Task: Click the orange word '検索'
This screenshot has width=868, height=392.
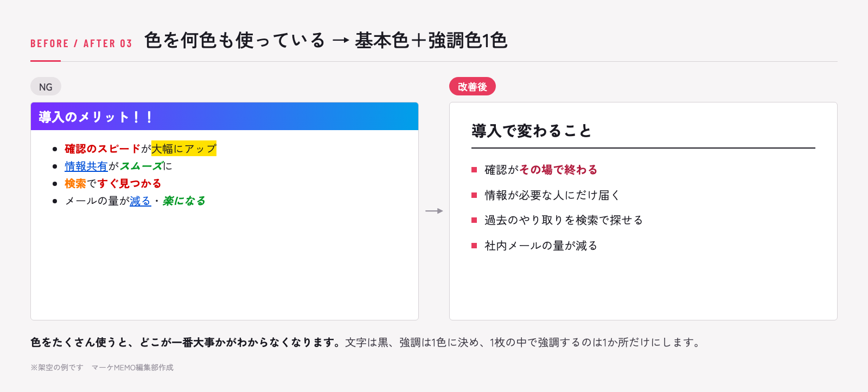Action: 75,183
